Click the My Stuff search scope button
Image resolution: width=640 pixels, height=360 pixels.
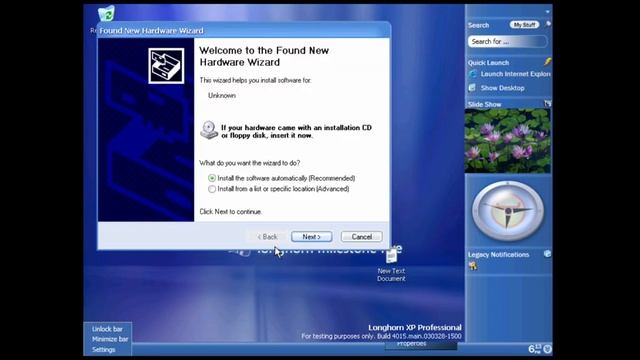pyautogui.click(x=524, y=25)
